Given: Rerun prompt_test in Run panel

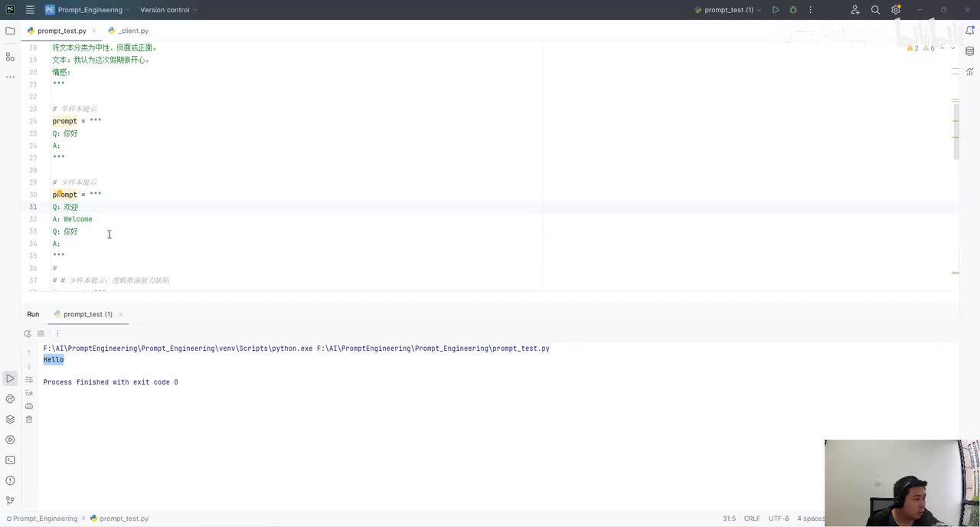Looking at the screenshot, I should click(28, 333).
